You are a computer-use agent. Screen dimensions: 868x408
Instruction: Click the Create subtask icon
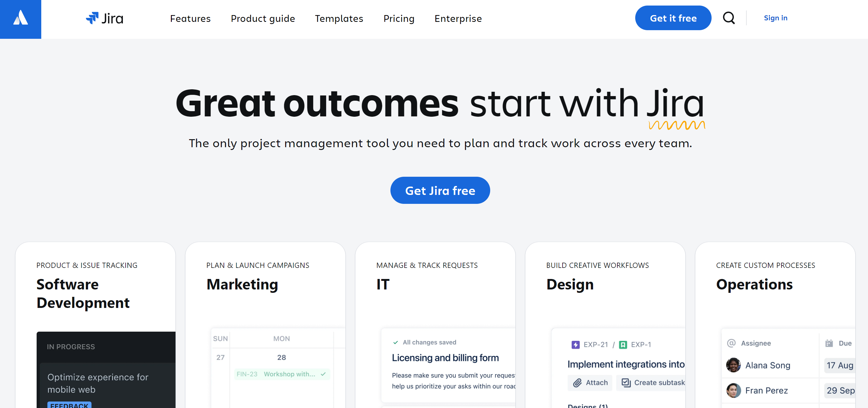pos(626,382)
